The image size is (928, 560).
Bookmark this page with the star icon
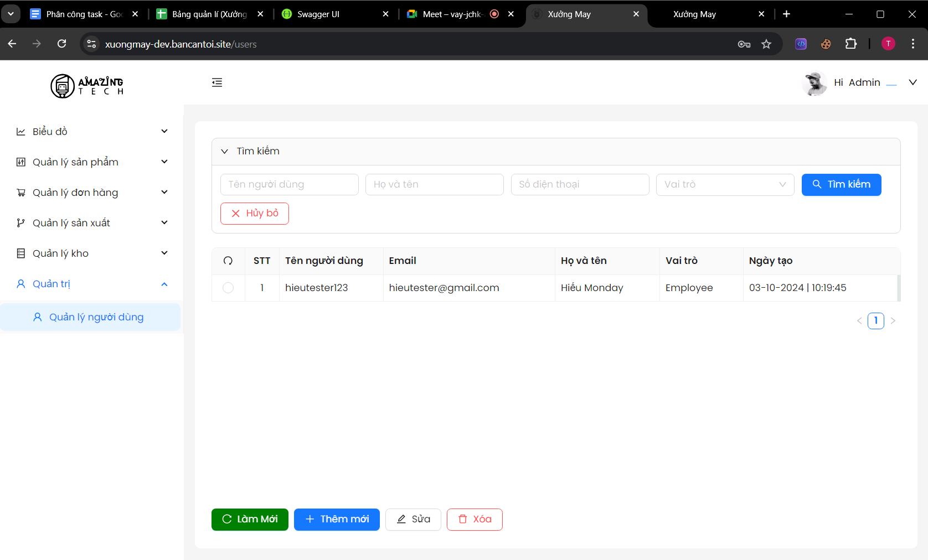point(766,44)
